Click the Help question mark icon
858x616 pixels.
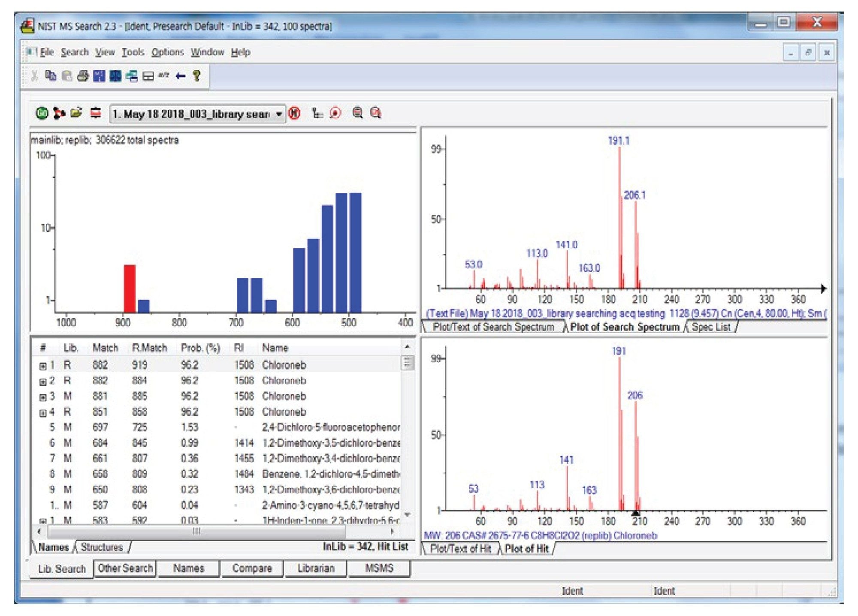pyautogui.click(x=197, y=76)
